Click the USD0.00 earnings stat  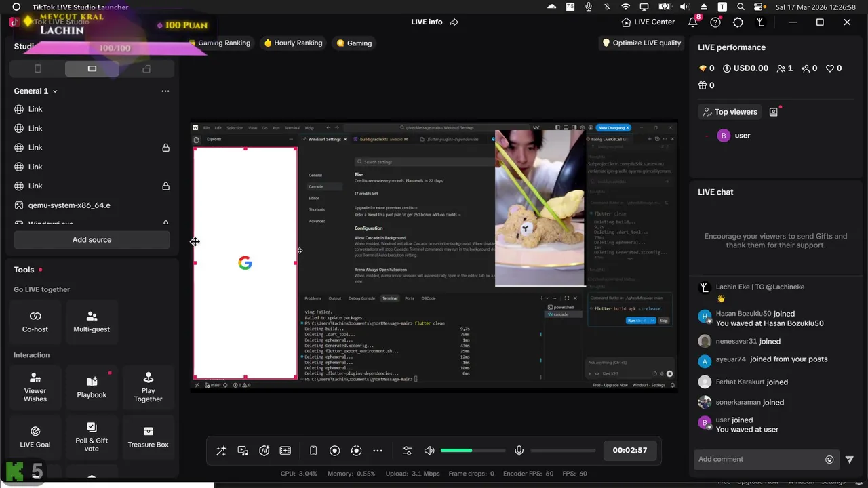pyautogui.click(x=745, y=68)
